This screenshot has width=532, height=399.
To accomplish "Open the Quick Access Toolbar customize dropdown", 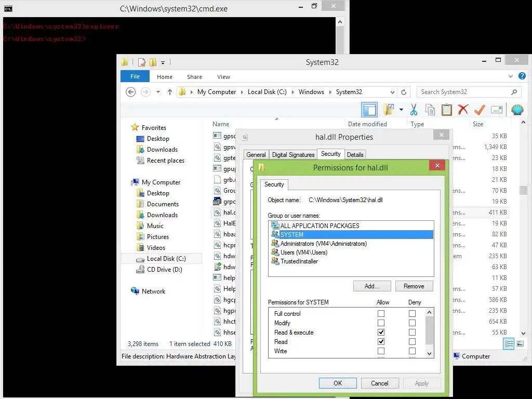I will [163, 63].
